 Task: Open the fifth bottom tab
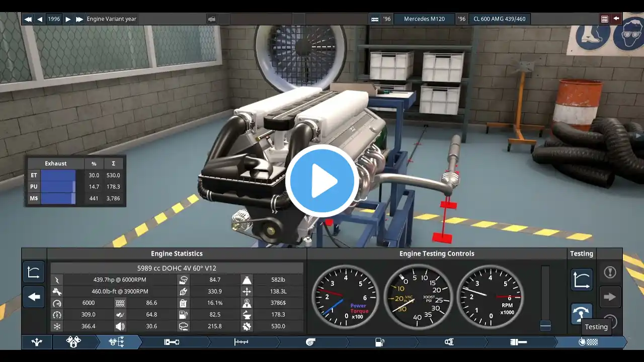(x=242, y=342)
